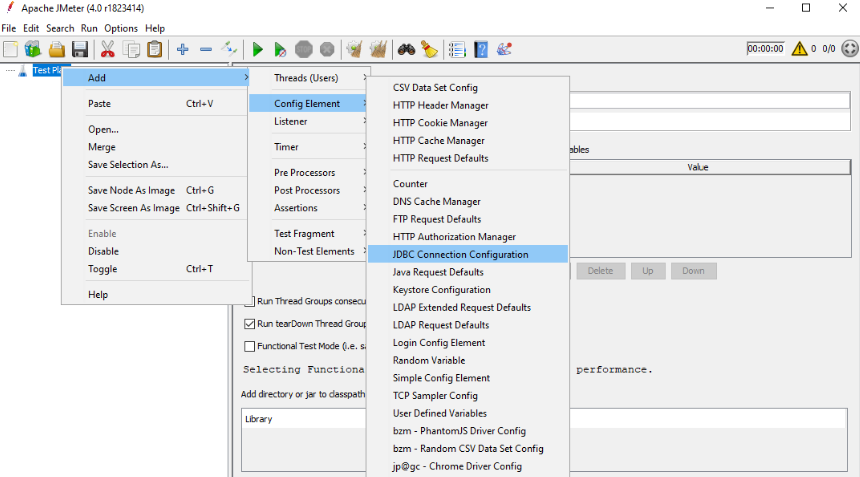This screenshot has height=477, width=860.
Task: Expand Config Element submenu
Action: [309, 104]
